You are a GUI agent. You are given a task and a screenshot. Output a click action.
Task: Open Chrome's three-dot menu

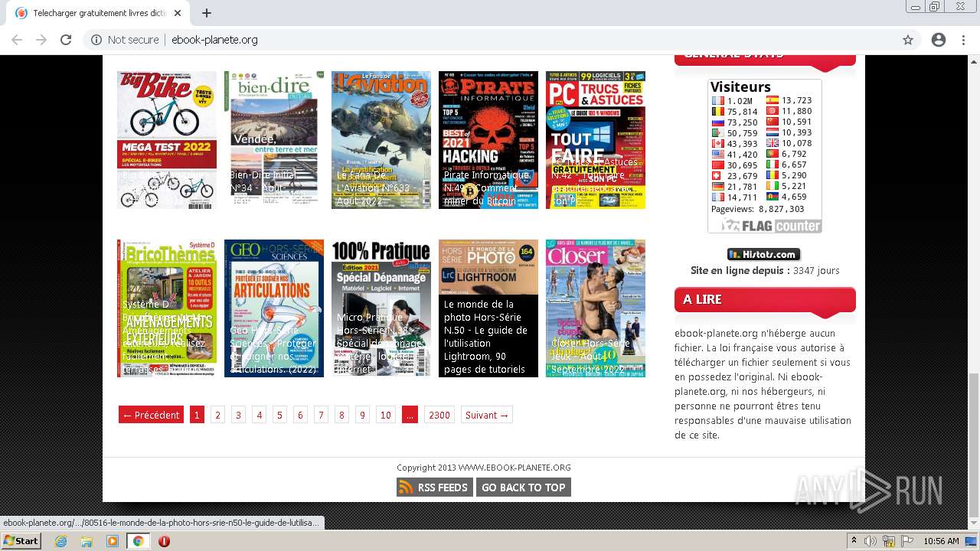[x=963, y=40]
